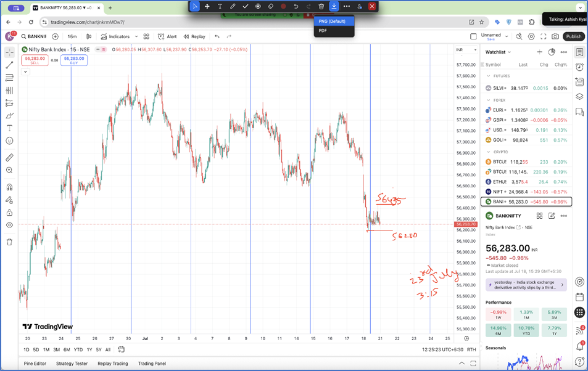Bookmark this page star icon
Viewport: 588px width, 371px height.
pos(481,22)
